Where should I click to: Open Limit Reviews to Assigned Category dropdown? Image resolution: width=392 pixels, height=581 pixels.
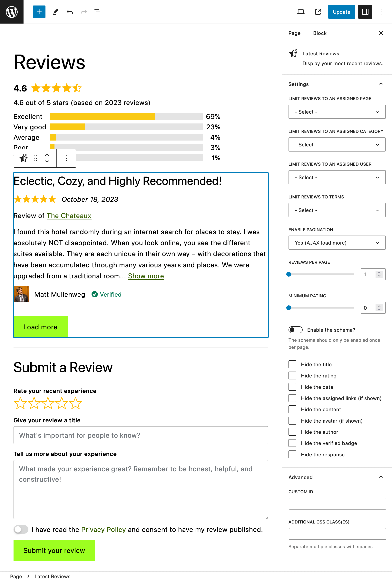coord(337,144)
